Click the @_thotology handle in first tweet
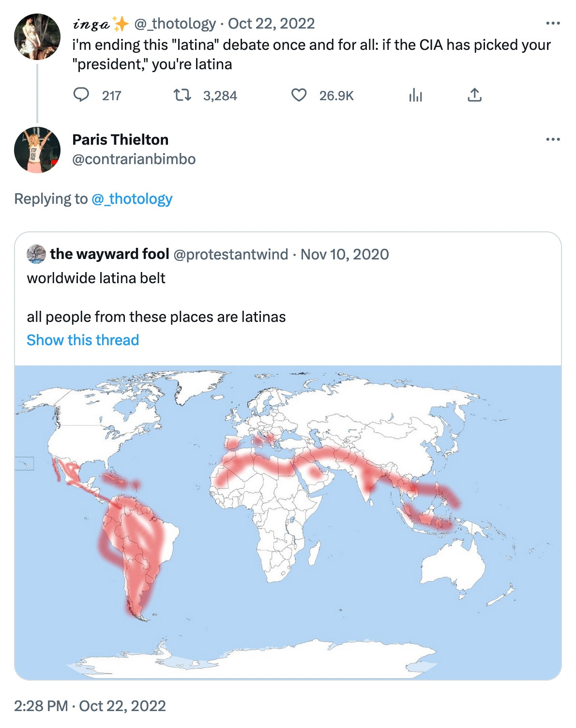Image resolution: width=576 pixels, height=728 pixels. [x=175, y=24]
